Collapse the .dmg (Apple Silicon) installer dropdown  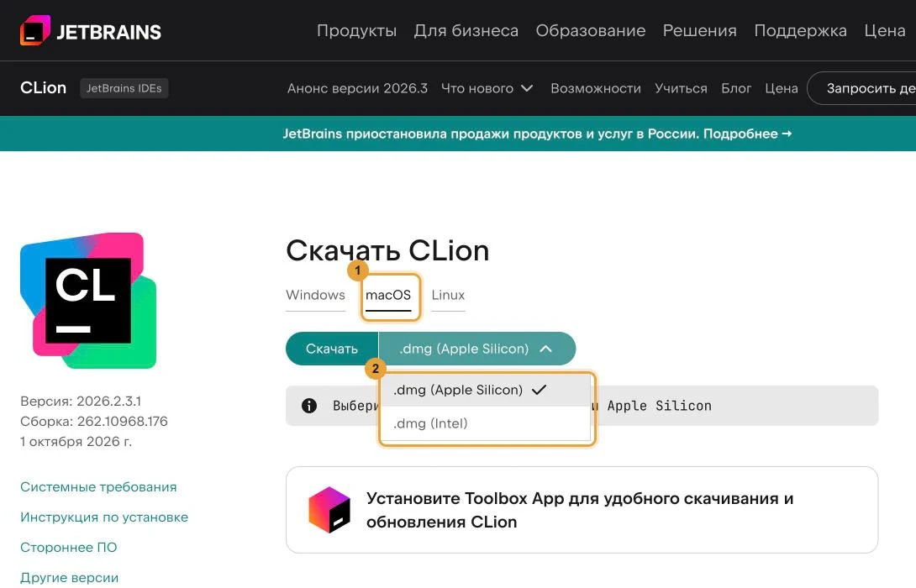pyautogui.click(x=477, y=349)
